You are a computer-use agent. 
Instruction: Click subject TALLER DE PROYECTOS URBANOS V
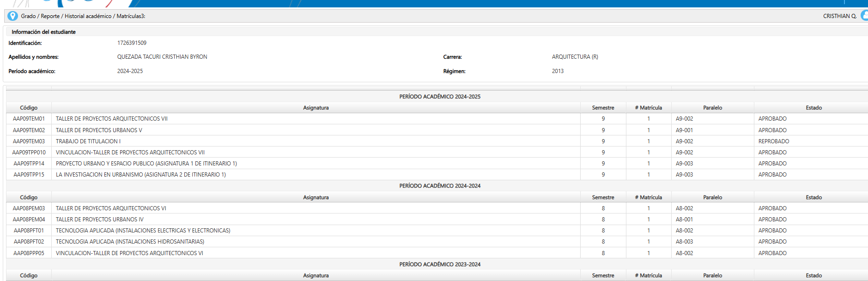[x=99, y=130]
